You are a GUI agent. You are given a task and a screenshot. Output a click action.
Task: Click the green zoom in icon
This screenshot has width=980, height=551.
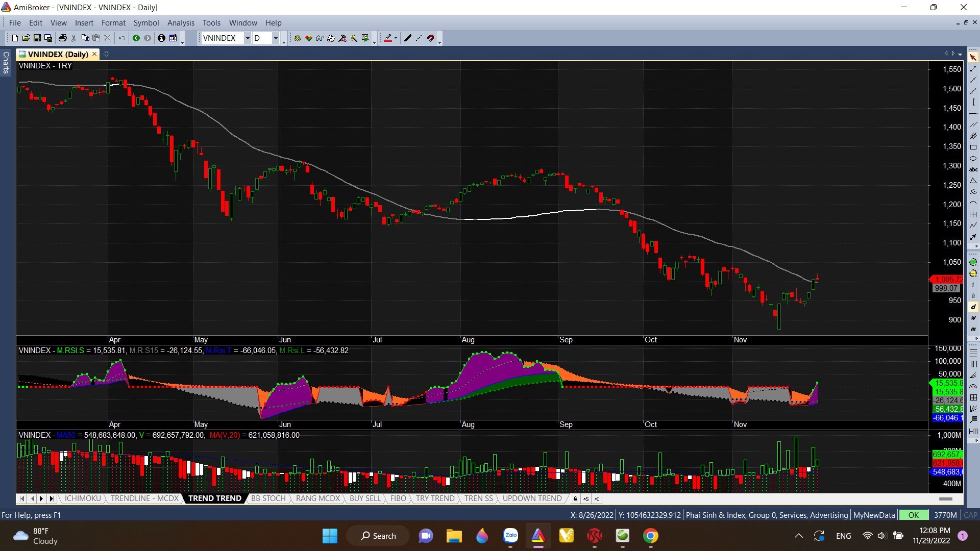click(x=973, y=262)
